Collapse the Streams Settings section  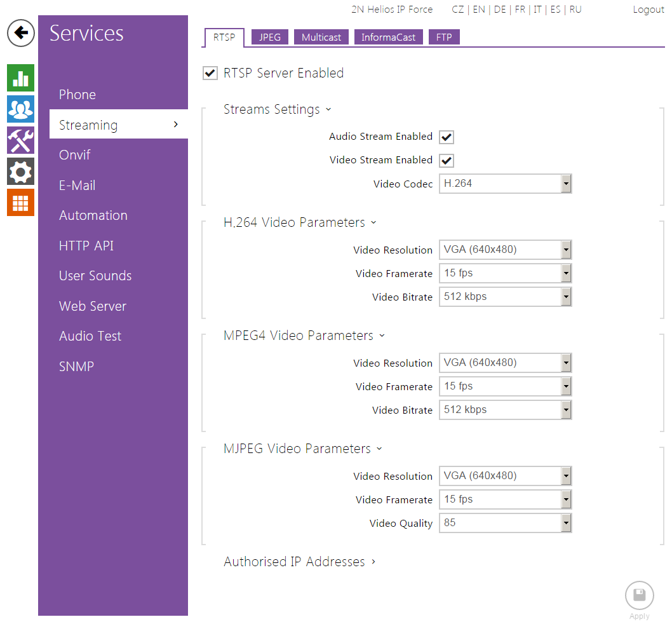[277, 110]
